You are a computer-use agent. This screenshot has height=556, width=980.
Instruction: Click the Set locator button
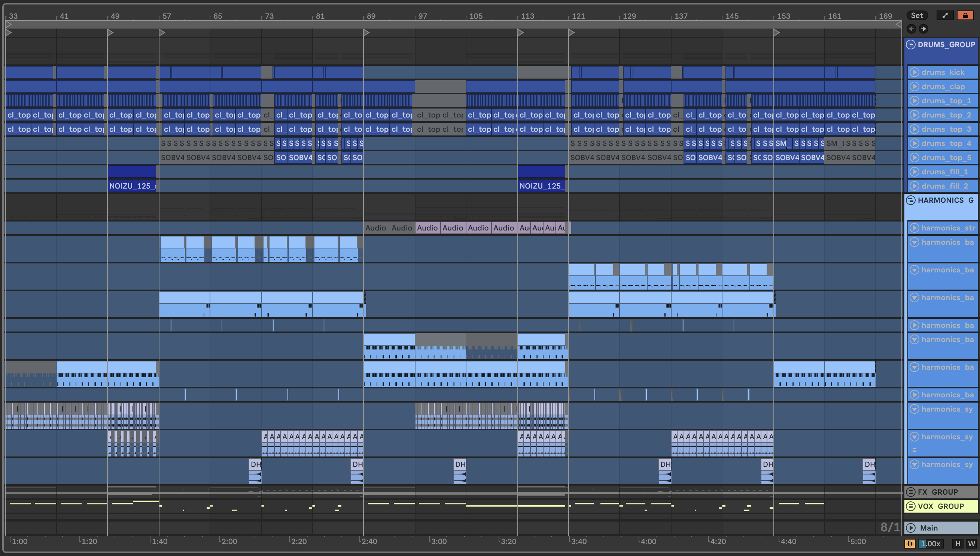pos(917,15)
